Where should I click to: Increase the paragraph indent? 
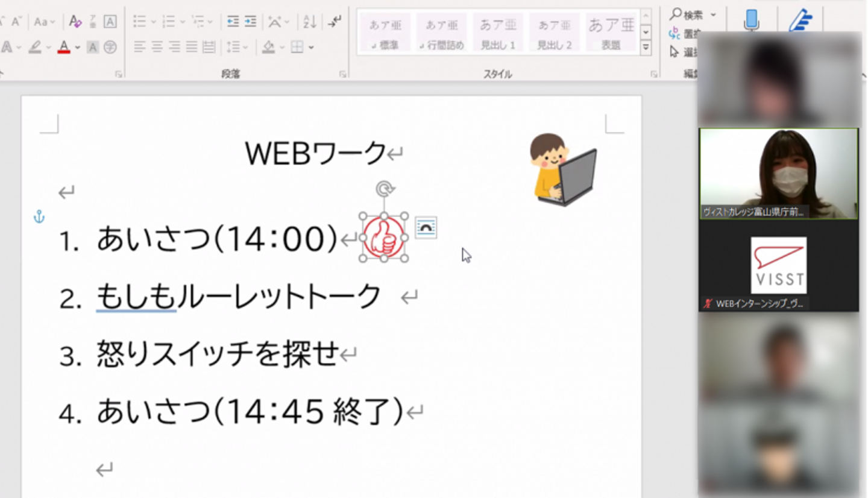click(251, 22)
